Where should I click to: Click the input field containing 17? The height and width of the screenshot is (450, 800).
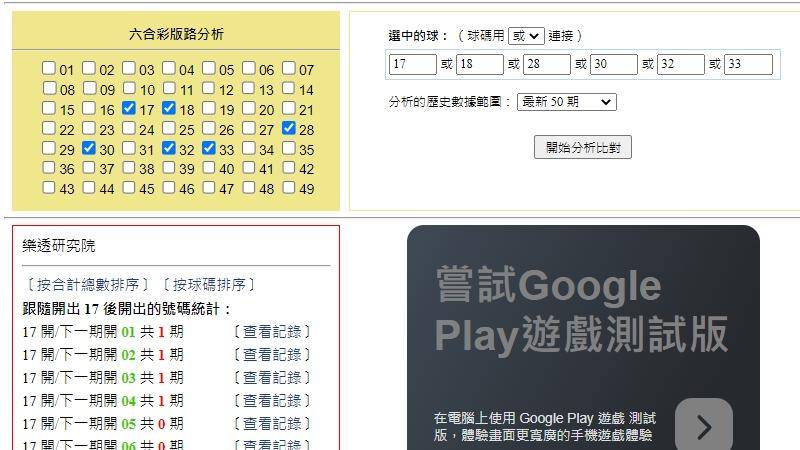point(412,65)
